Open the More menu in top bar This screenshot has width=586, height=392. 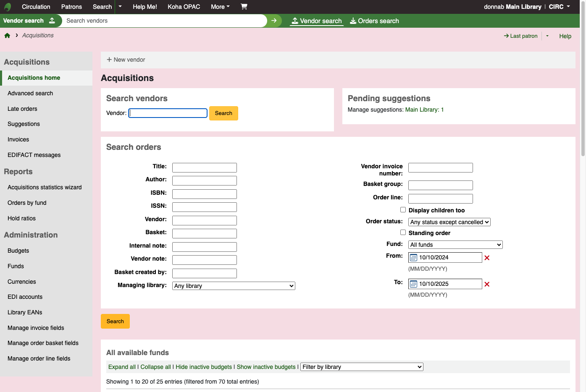220,7
